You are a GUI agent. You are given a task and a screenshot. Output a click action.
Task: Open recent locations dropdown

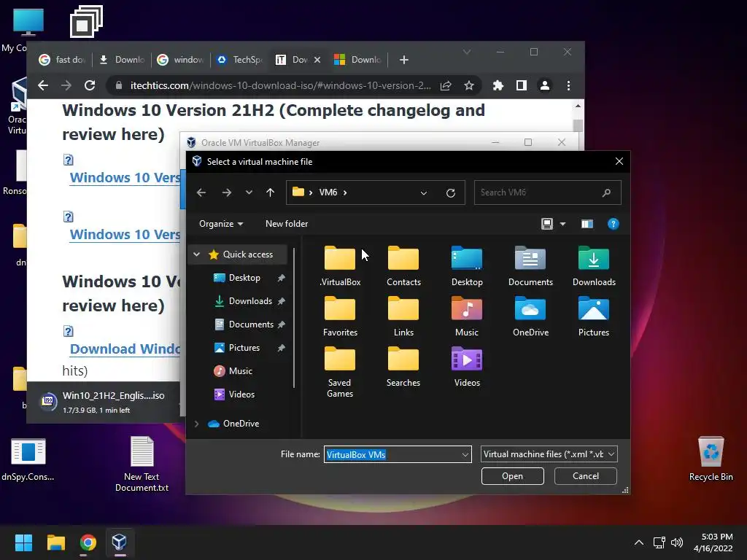pyautogui.click(x=249, y=192)
